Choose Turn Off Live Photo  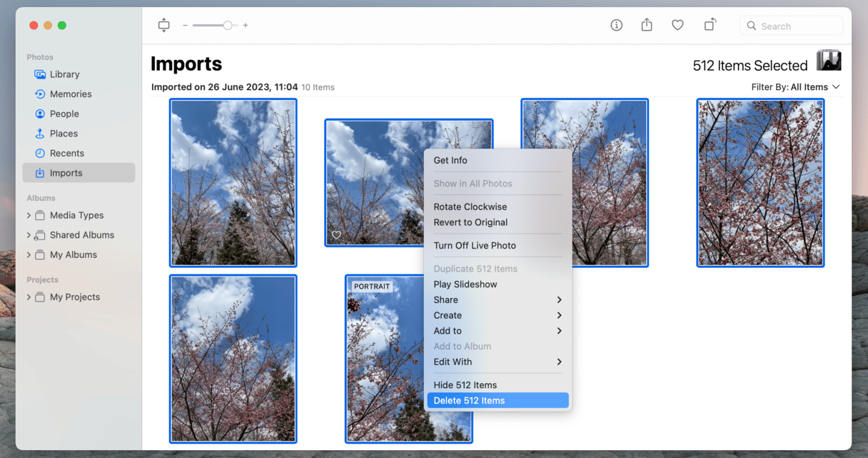[x=475, y=246]
